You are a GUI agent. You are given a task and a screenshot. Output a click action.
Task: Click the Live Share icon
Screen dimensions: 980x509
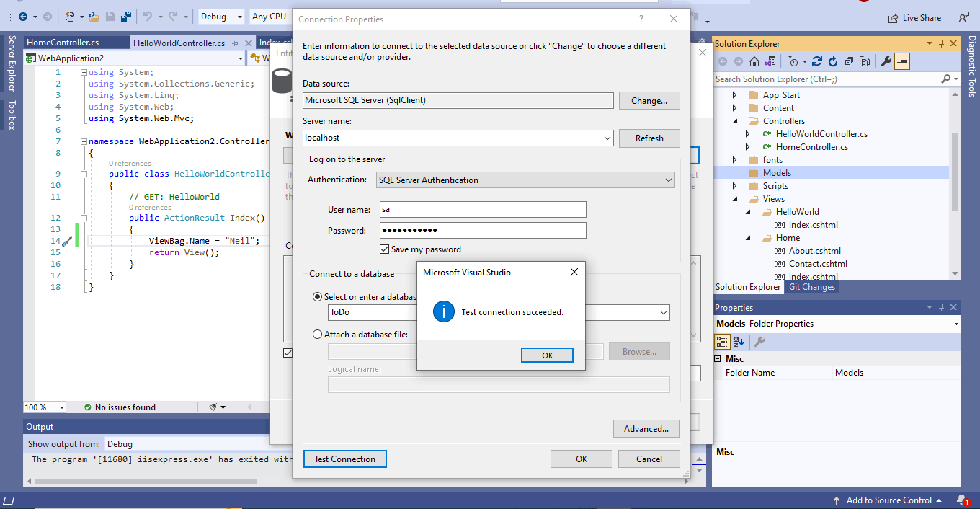[894, 18]
